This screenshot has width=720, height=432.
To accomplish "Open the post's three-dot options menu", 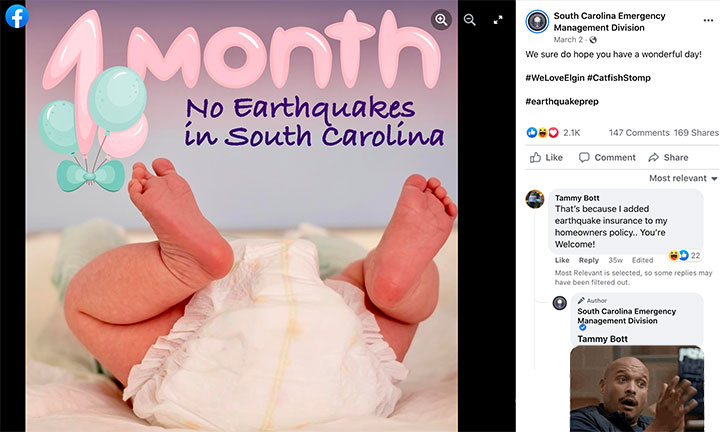I will point(710,20).
